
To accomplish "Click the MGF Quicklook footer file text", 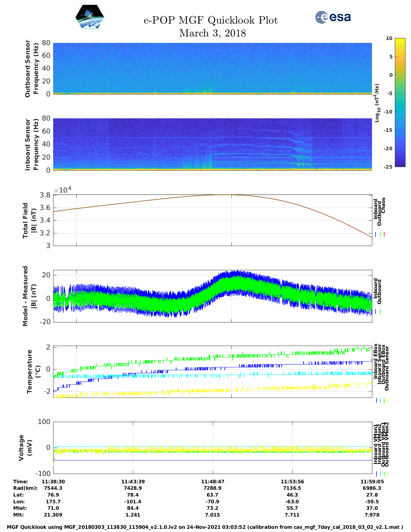I will coord(205,527).
